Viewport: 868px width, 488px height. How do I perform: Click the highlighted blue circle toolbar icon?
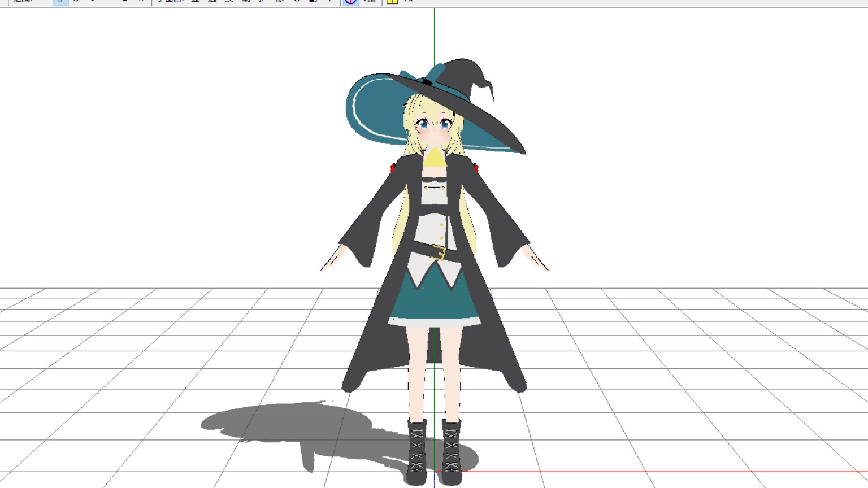[x=350, y=2]
